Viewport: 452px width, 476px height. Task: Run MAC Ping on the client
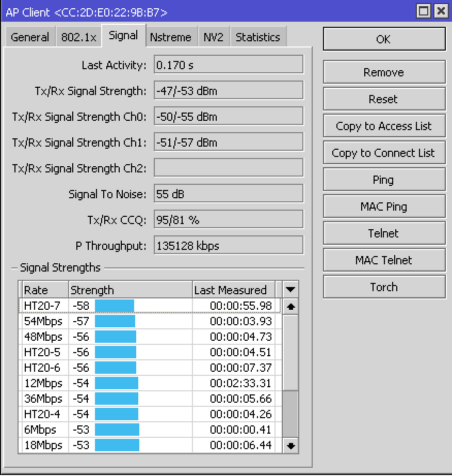[x=384, y=206]
